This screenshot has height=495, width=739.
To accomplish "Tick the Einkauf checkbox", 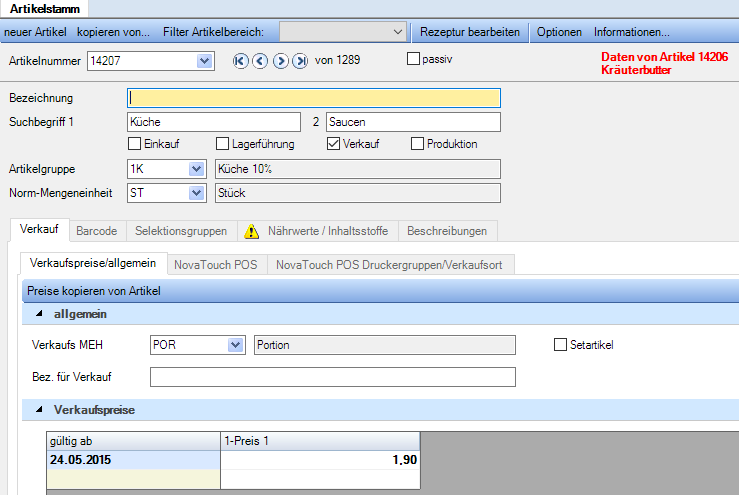I will (x=135, y=144).
